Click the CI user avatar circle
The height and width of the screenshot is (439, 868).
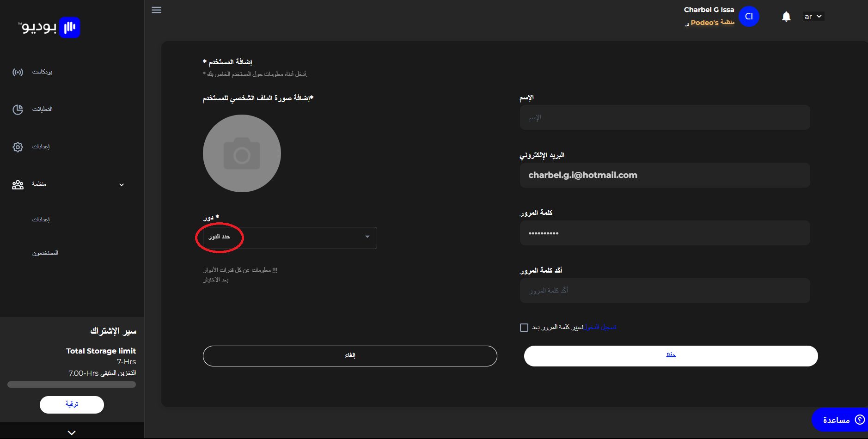[749, 17]
